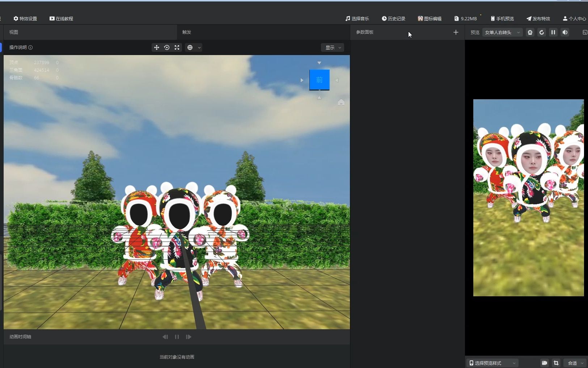Select the move tool in the viewport
The height and width of the screenshot is (368, 588).
coord(157,47)
